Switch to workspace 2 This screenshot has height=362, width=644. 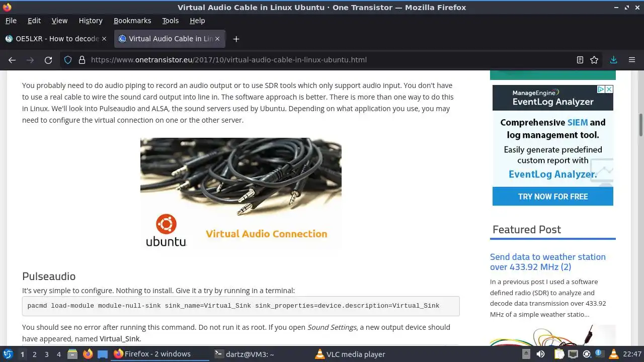tap(34, 354)
